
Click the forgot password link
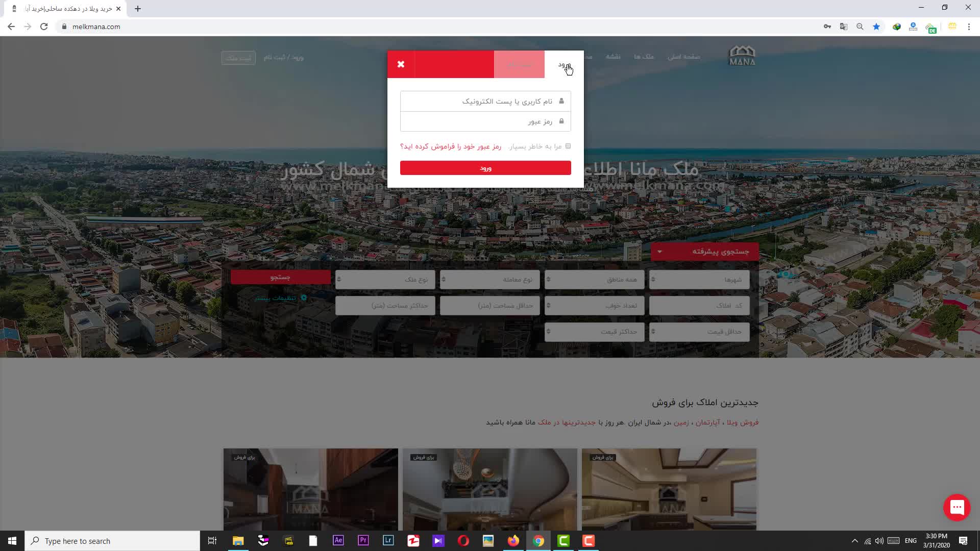click(451, 146)
